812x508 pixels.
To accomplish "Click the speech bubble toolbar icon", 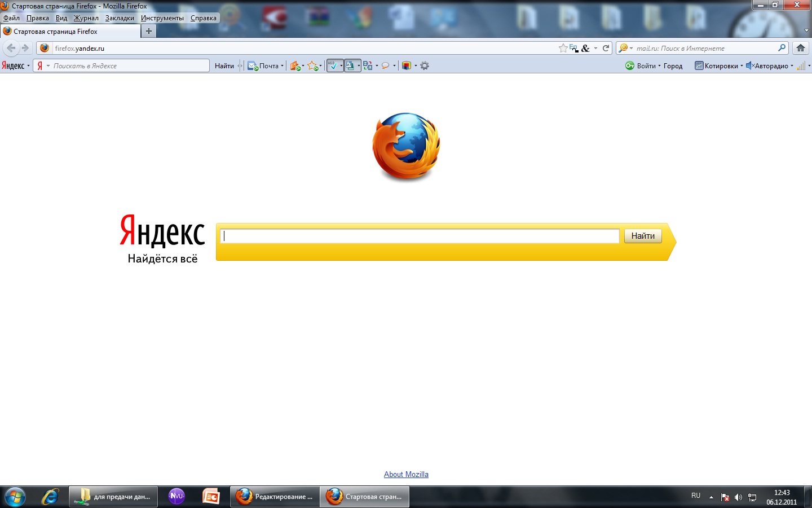I will pyautogui.click(x=385, y=65).
